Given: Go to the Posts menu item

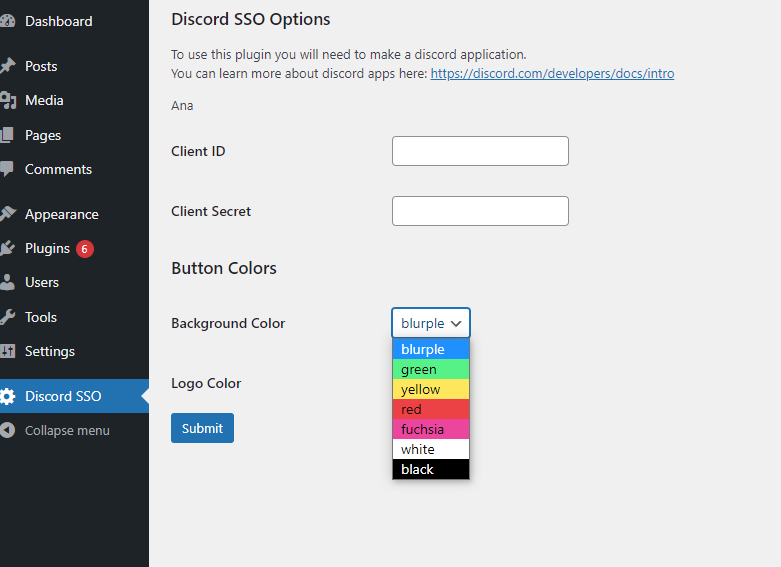Looking at the screenshot, I should (41, 66).
